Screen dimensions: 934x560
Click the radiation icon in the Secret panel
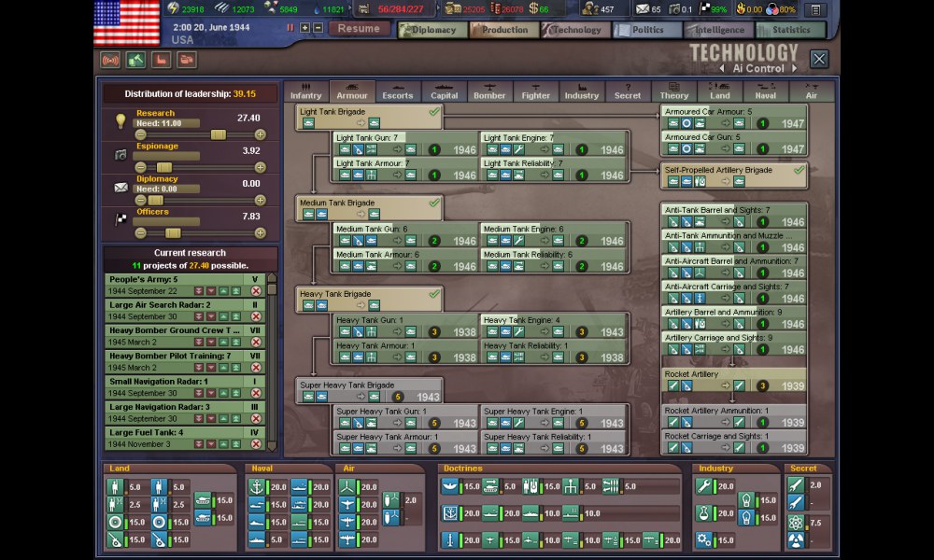(x=796, y=540)
